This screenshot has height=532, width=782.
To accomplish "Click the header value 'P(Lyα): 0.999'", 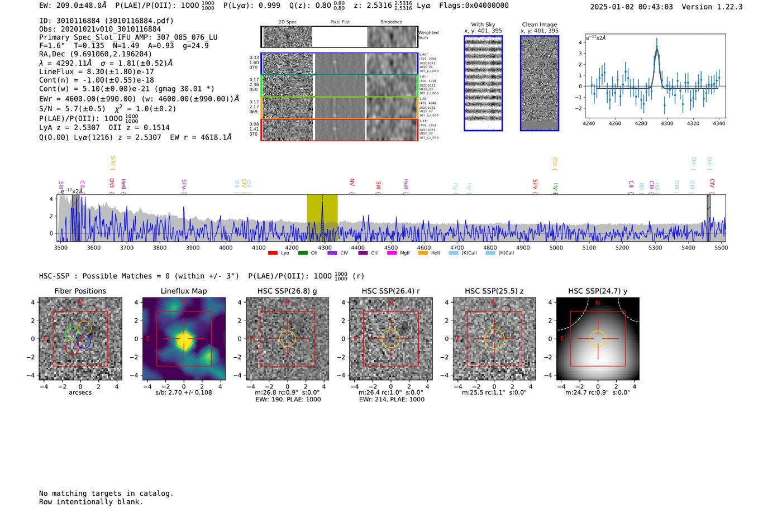I will [x=252, y=6].
